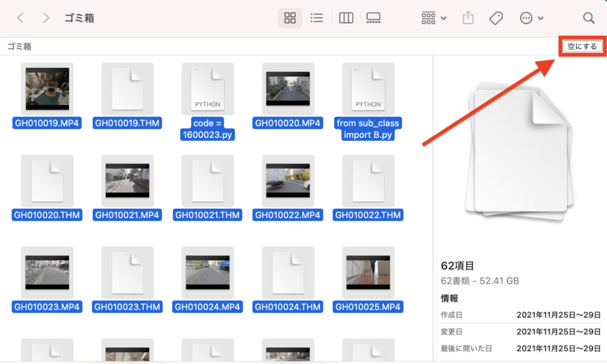Click the GH010023.THM file name label
The width and height of the screenshot is (607, 364).
[127, 307]
